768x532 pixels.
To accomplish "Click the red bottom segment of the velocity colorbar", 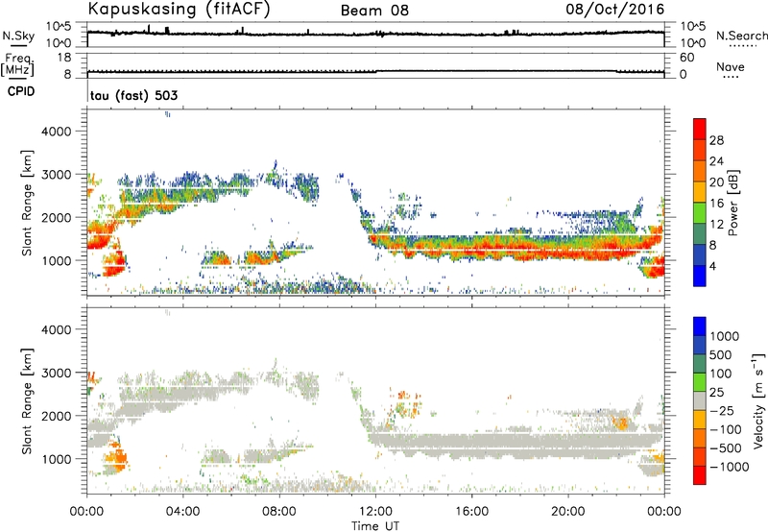I will pyautogui.click(x=700, y=475).
